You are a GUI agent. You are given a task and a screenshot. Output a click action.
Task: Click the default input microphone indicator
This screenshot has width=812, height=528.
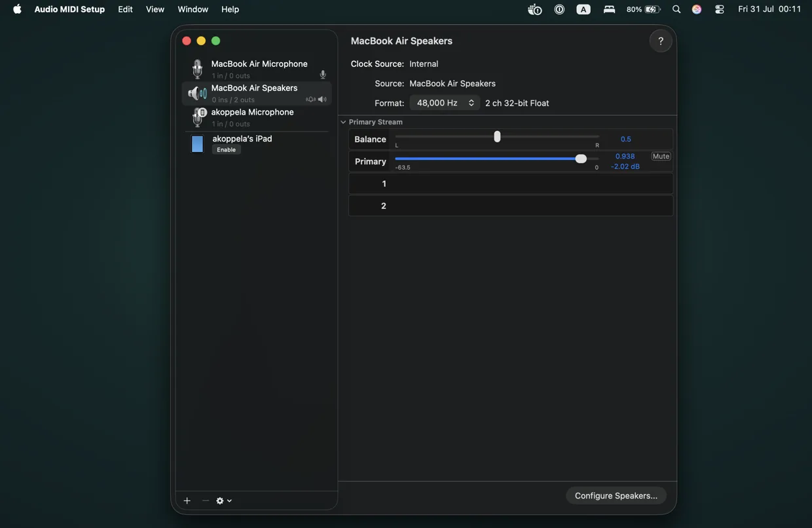click(x=323, y=75)
